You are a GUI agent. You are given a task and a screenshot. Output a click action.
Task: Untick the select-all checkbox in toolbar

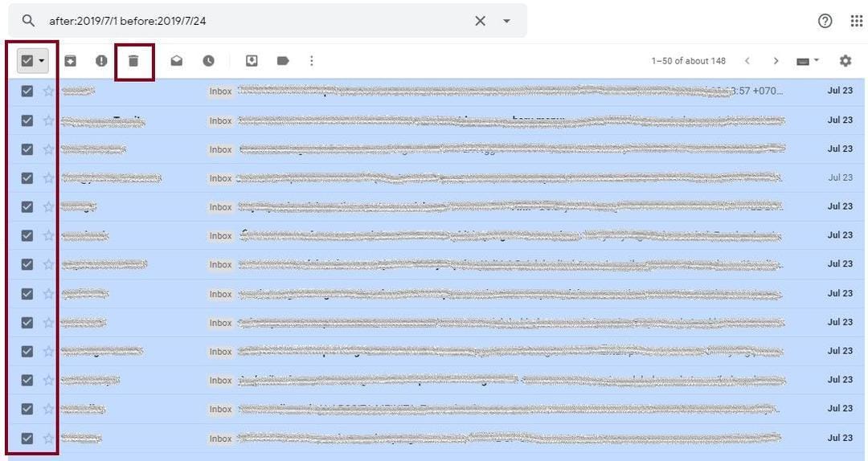27,60
